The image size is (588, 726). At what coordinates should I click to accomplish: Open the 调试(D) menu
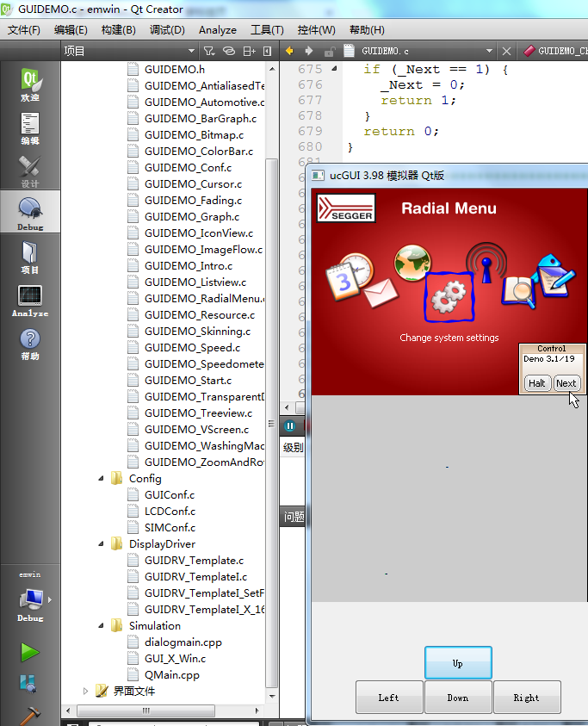point(167,29)
